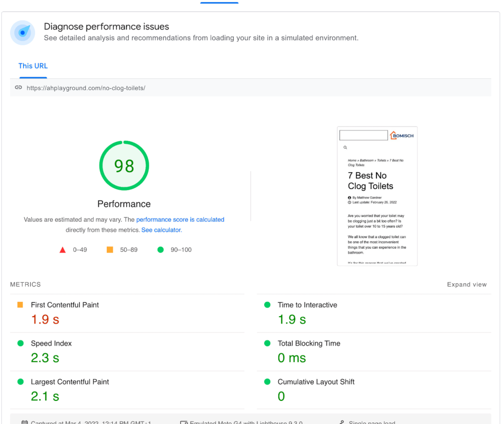Click the 98 performance score gauge

coord(124,166)
